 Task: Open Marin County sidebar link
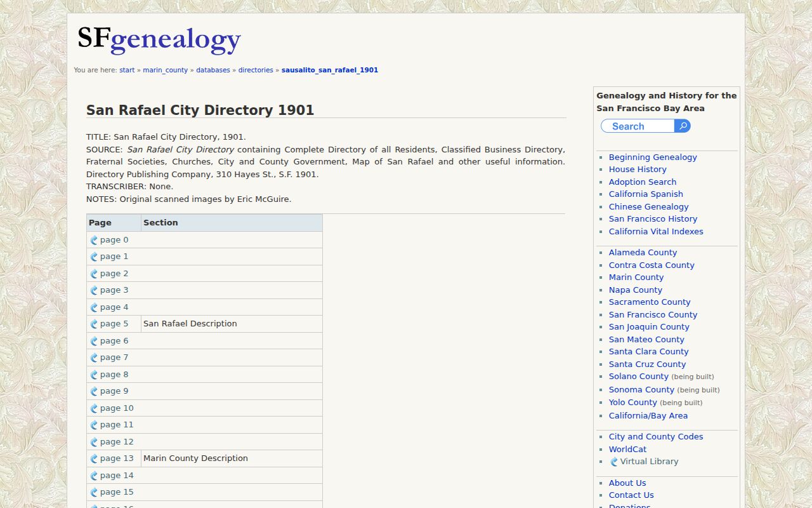point(636,277)
